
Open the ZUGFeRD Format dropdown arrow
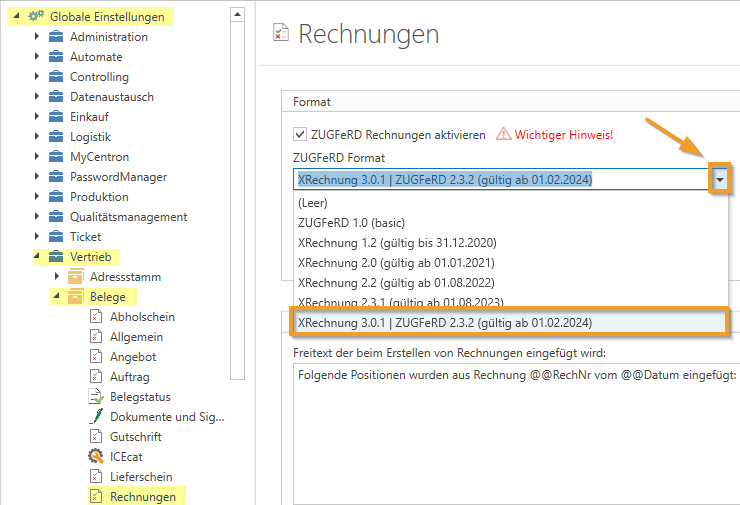(719, 180)
